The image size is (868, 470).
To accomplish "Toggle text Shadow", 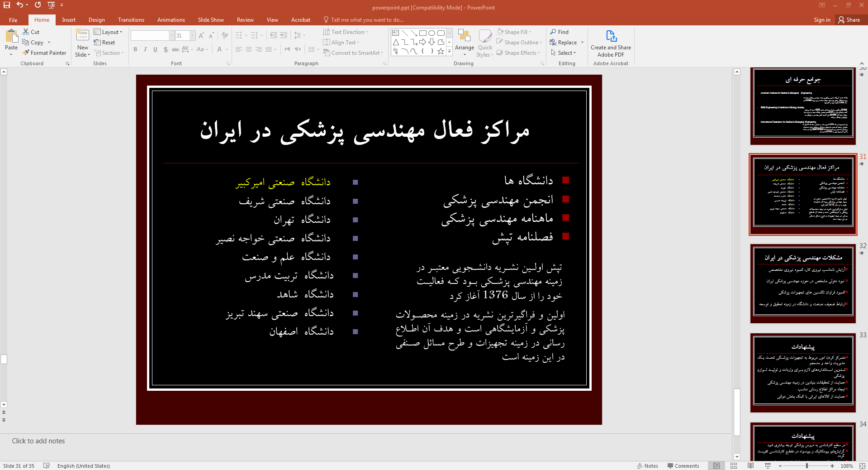I will tap(166, 49).
